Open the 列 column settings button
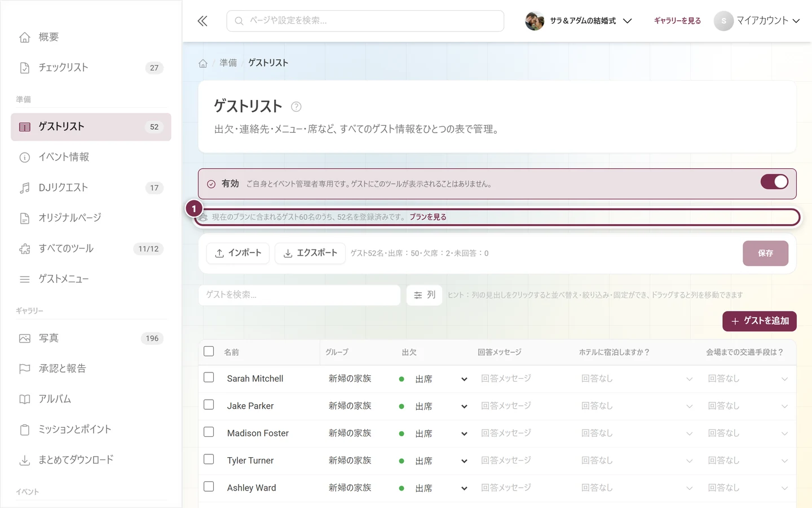 click(424, 295)
